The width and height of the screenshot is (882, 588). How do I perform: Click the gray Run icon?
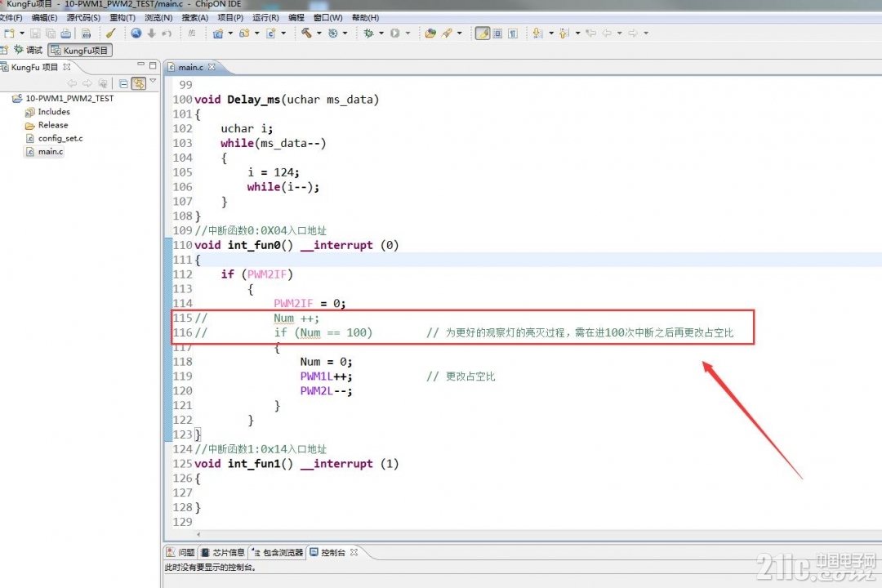coord(395,33)
